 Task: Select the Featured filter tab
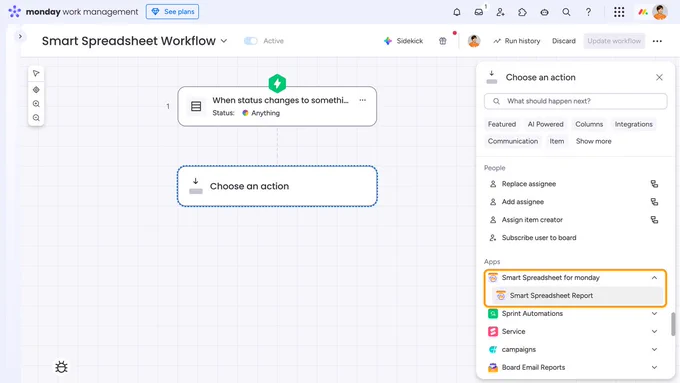coord(502,124)
